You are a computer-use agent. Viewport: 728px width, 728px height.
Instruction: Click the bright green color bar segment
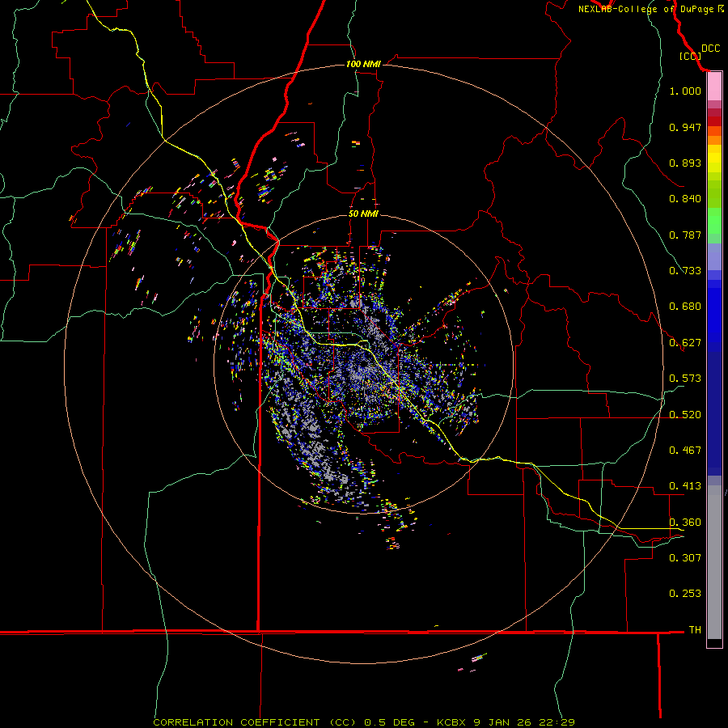click(714, 221)
